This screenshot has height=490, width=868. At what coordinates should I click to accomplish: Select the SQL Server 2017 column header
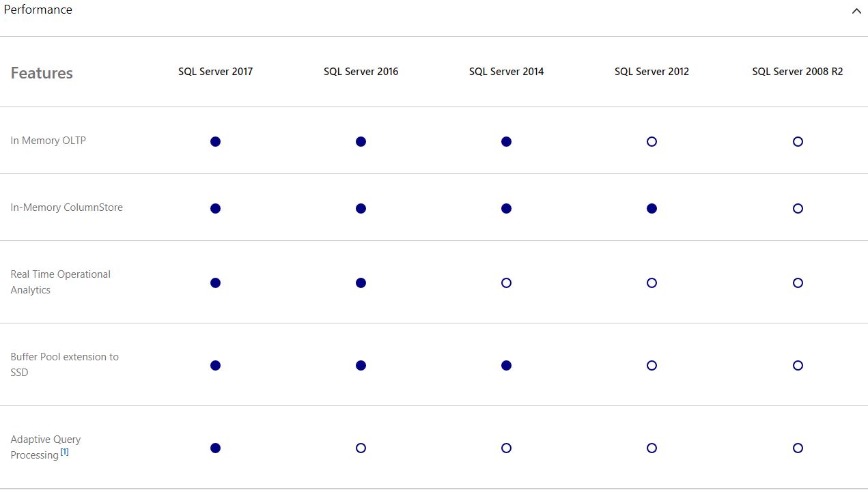point(216,71)
